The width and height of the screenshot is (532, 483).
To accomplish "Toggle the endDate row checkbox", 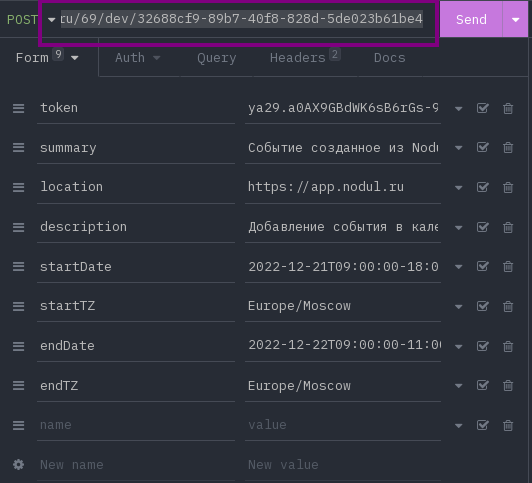I will pos(482,346).
